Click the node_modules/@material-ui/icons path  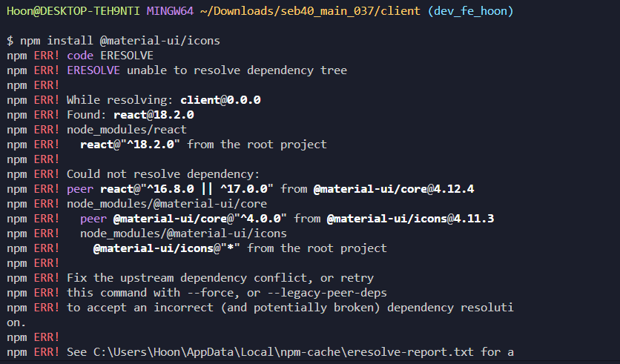click(x=183, y=234)
